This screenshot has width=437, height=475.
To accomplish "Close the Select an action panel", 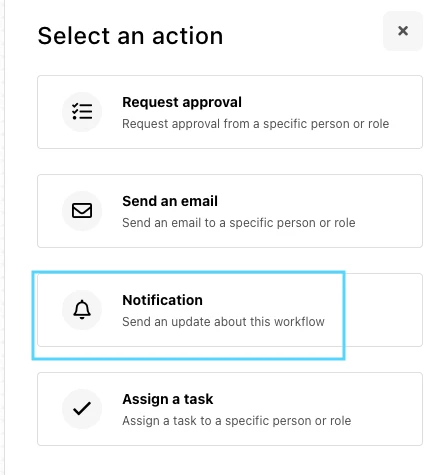I will pos(403,31).
